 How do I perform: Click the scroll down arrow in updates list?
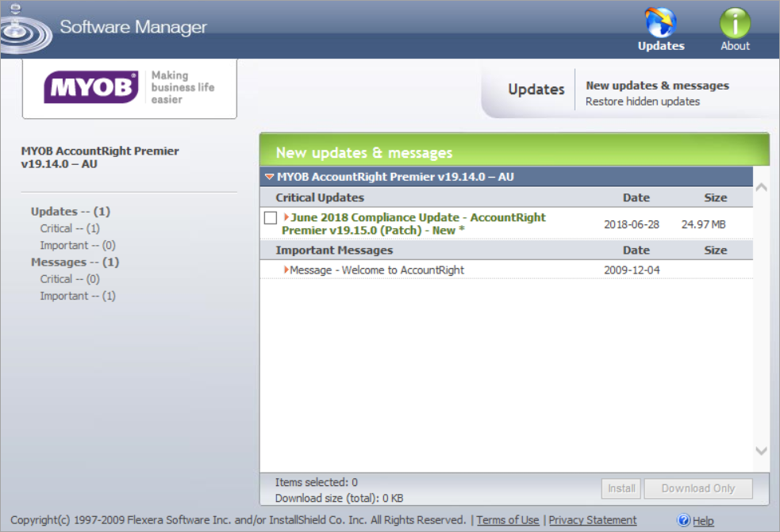click(761, 450)
